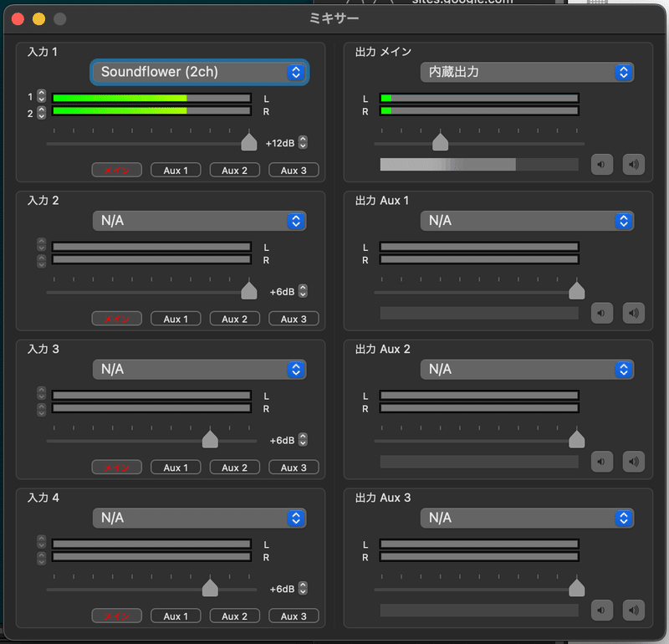The width and height of the screenshot is (669, 644).
Task: Toggle メイン routing for 入力 1
Action: click(117, 171)
